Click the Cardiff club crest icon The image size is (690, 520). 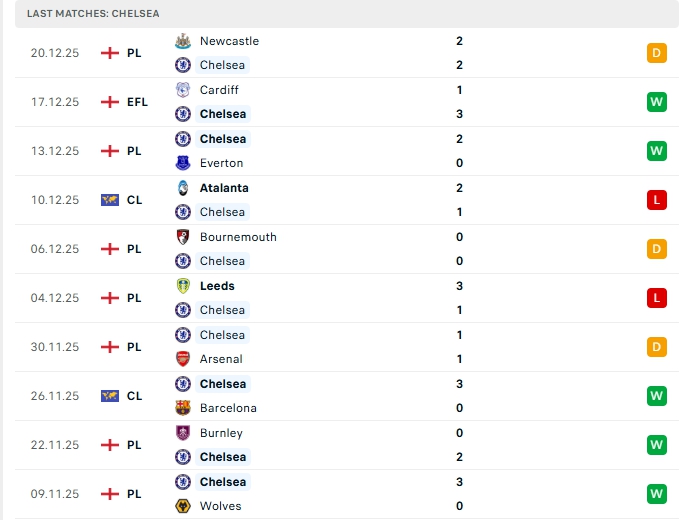(x=182, y=90)
